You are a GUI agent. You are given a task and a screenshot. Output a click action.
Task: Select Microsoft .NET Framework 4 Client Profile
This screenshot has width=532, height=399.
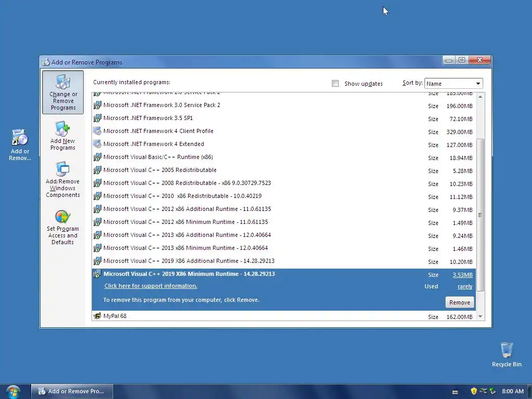(x=284, y=131)
